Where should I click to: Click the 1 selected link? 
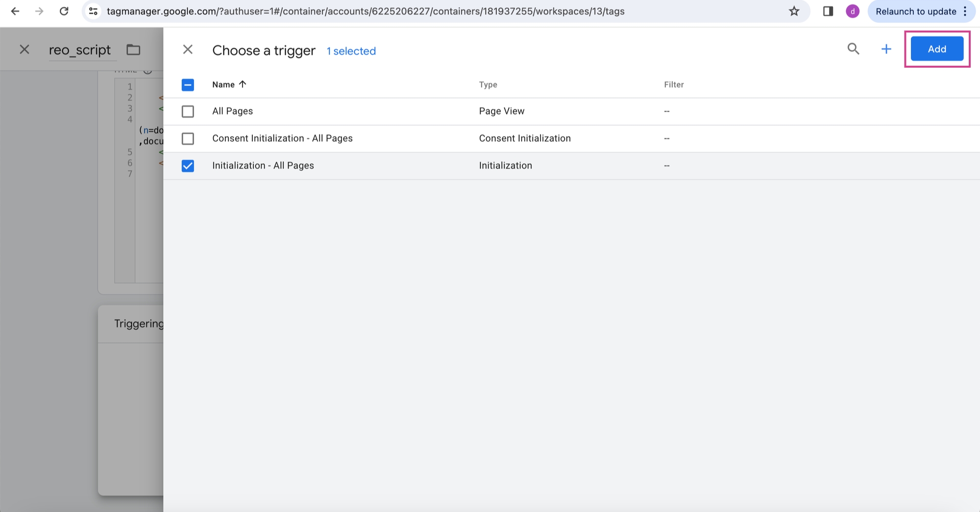351,51
